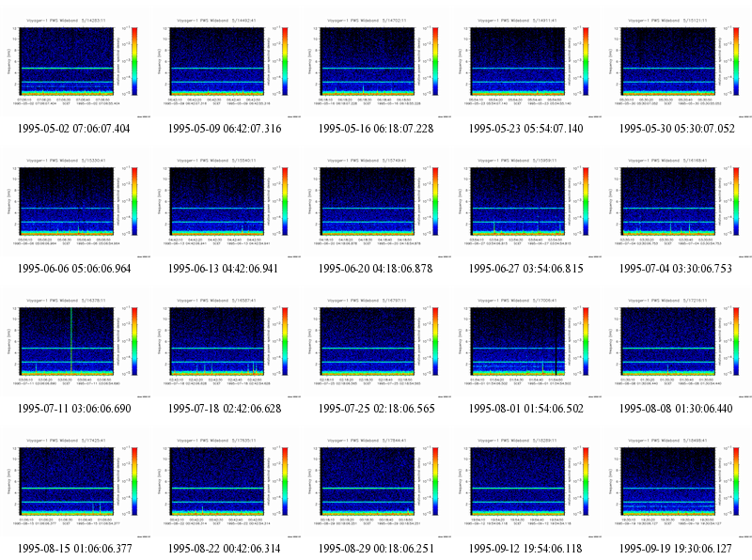The image size is (752, 560).
Task: Click the caption text 1995-05-30 05:30:07.052
Action: click(677, 129)
